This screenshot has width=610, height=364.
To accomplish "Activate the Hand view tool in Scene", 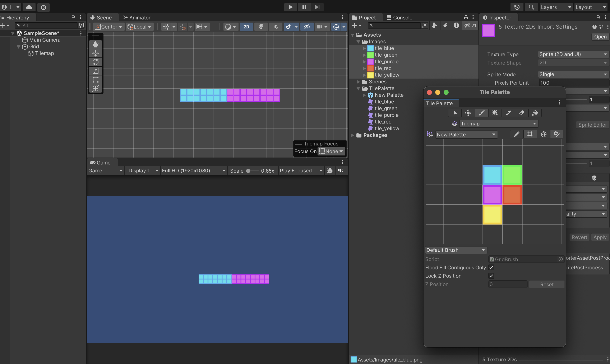I will pos(96,44).
